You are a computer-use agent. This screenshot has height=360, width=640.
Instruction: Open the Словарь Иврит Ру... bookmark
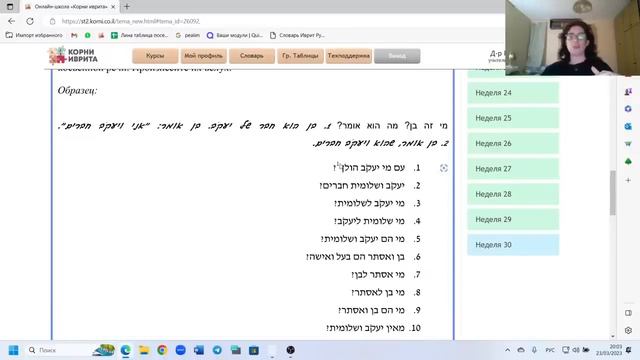coord(297,36)
